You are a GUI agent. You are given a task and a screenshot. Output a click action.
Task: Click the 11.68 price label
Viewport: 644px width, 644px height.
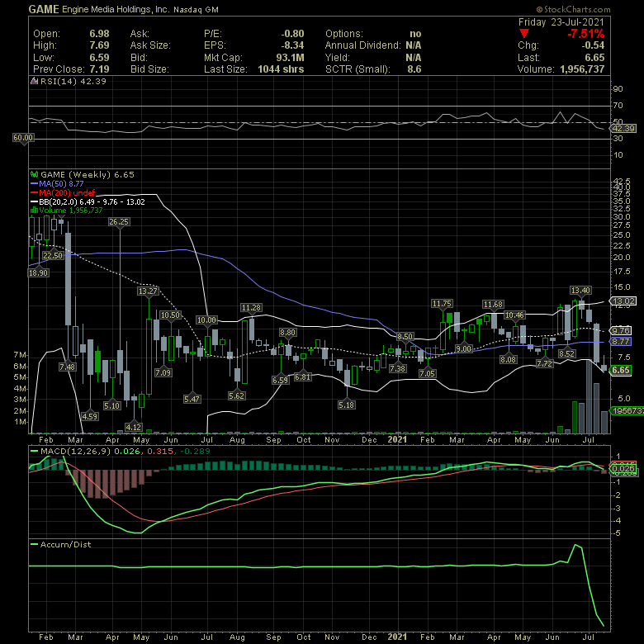pyautogui.click(x=493, y=305)
